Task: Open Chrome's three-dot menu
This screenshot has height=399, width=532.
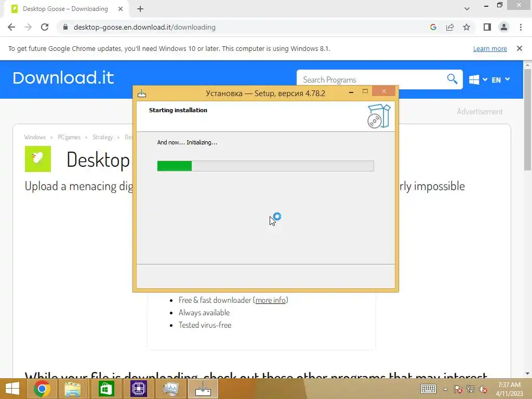Action: 521,27
